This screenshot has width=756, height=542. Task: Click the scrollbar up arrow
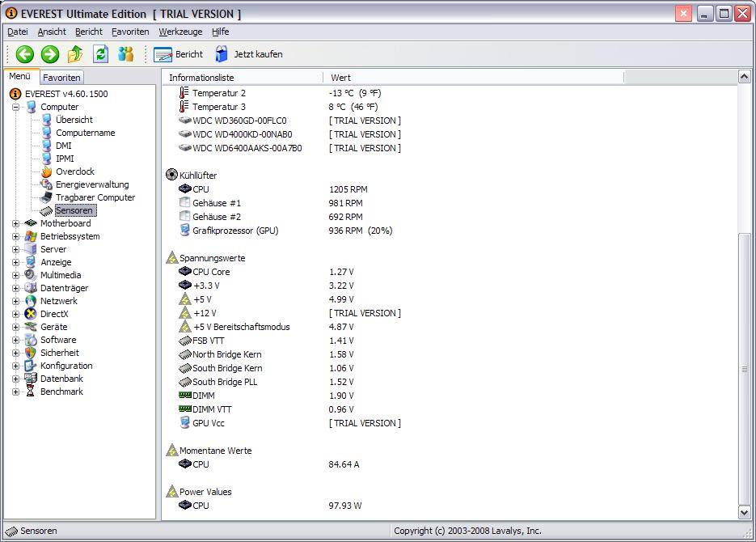(x=744, y=77)
